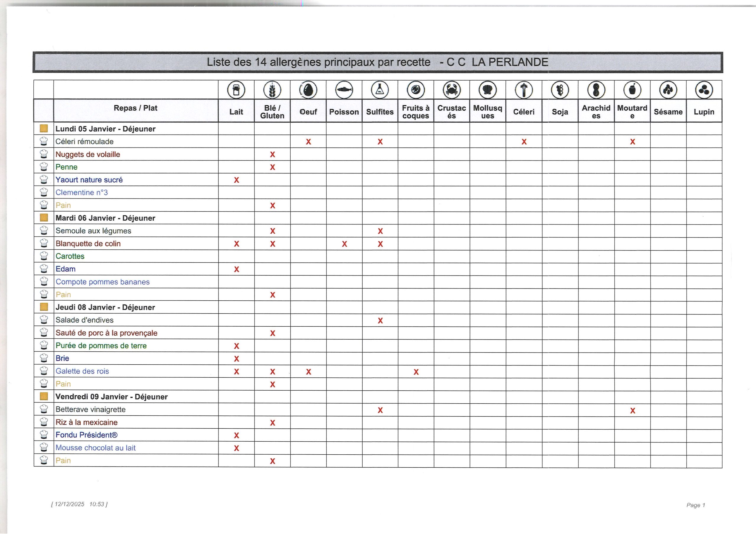Click the Repas / Plat column header
Image resolution: width=756 pixels, height=534 pixels.
135,108
